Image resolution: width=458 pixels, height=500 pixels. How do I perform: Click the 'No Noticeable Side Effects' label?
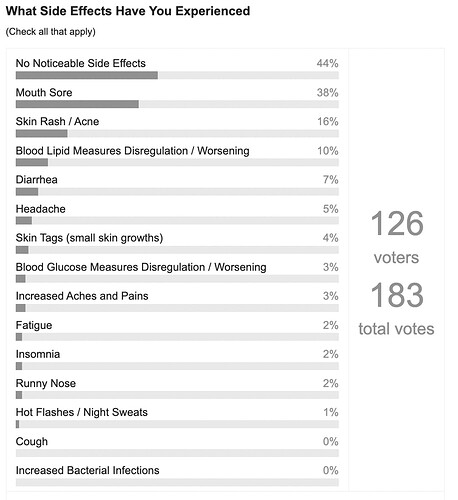[81, 63]
